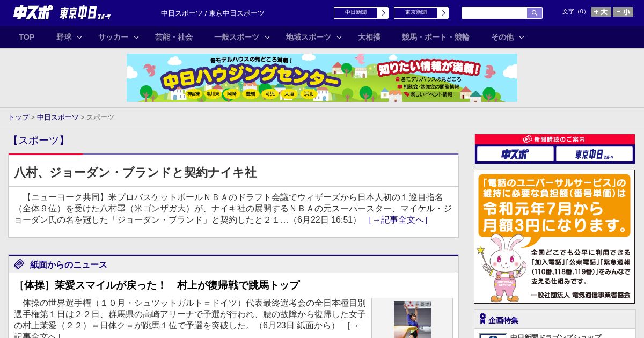
Task: Open the その他 menu
Action: click(x=502, y=37)
